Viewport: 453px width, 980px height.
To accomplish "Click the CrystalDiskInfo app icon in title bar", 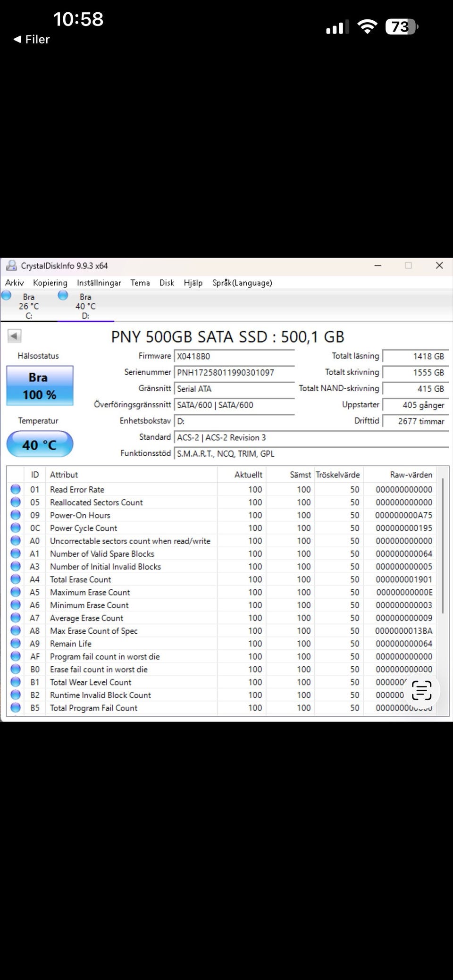I will coord(11,266).
